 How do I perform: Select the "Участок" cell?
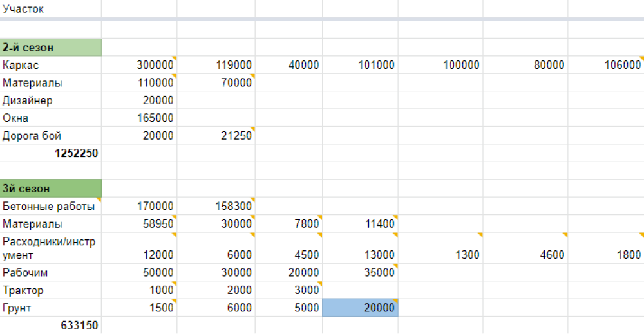click(50, 10)
